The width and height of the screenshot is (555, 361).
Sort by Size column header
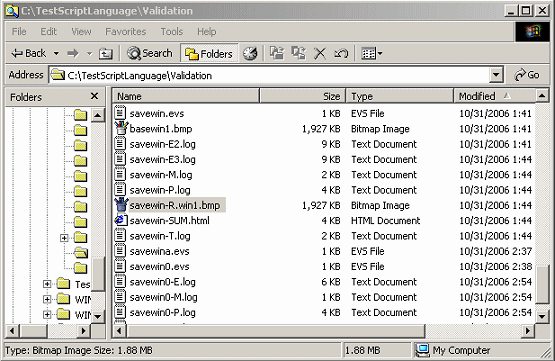pos(303,96)
